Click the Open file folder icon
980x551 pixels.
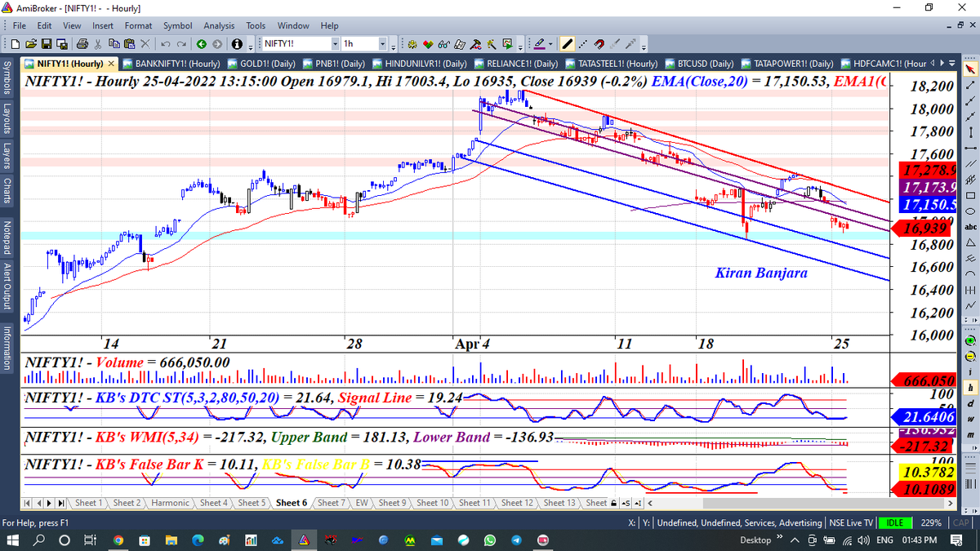click(30, 42)
